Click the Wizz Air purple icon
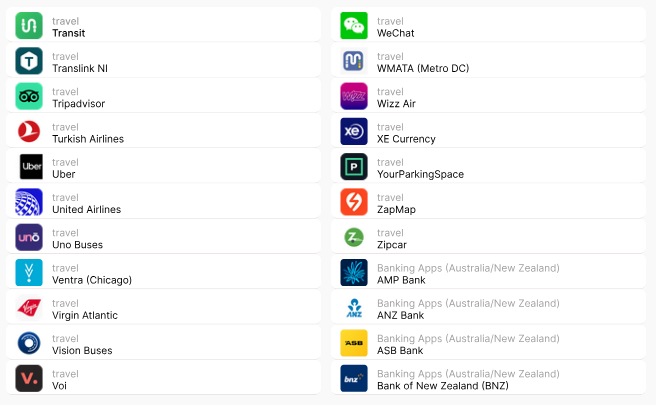The image size is (656, 405). click(x=354, y=97)
